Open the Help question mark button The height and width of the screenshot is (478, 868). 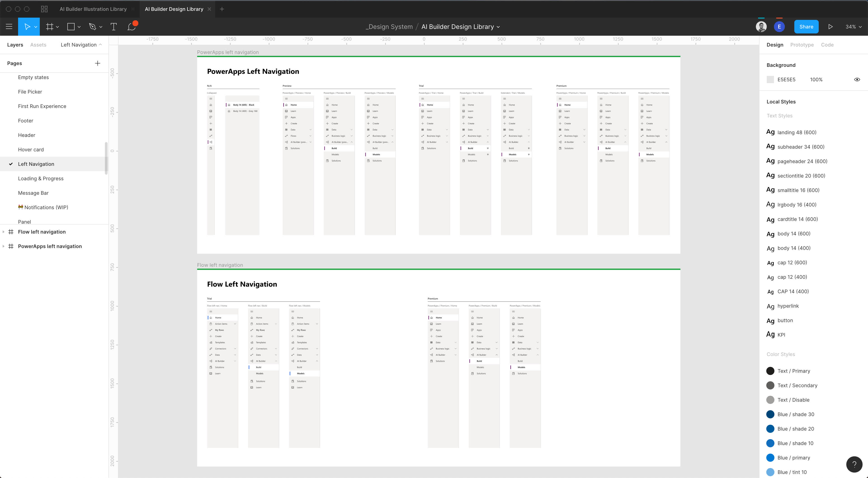click(854, 464)
